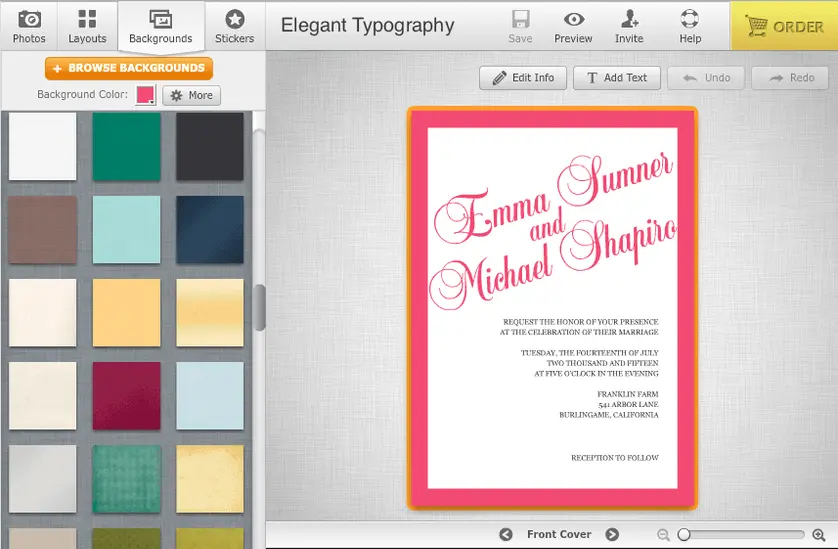The height and width of the screenshot is (549, 838).
Task: Select the 'Reception to follow' text
Action: [615, 458]
